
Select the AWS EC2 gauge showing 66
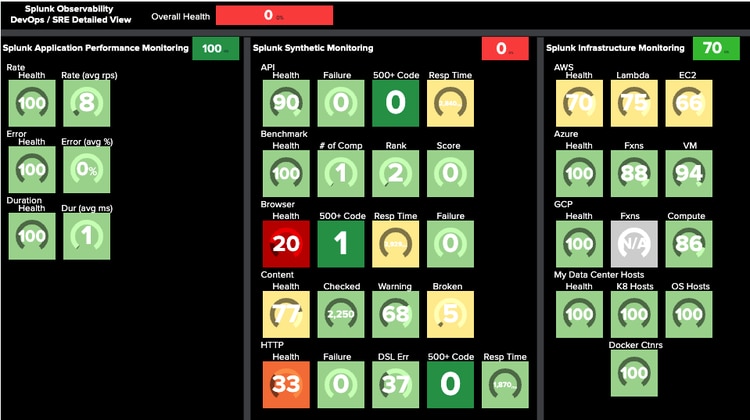(688, 104)
